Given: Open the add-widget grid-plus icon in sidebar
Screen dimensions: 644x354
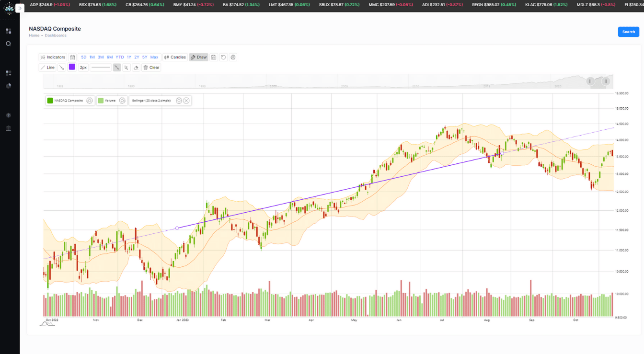Looking at the screenshot, I should pos(8,73).
